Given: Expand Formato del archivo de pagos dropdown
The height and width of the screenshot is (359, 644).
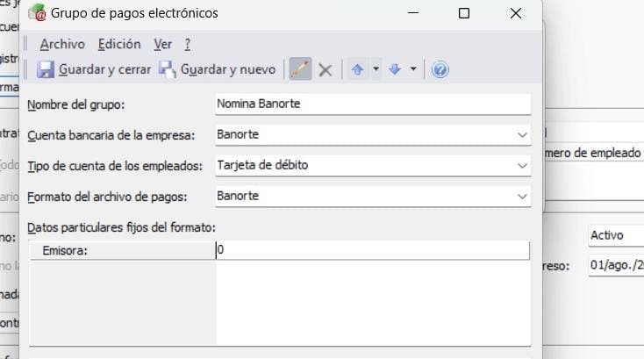Looking at the screenshot, I should [x=523, y=196].
